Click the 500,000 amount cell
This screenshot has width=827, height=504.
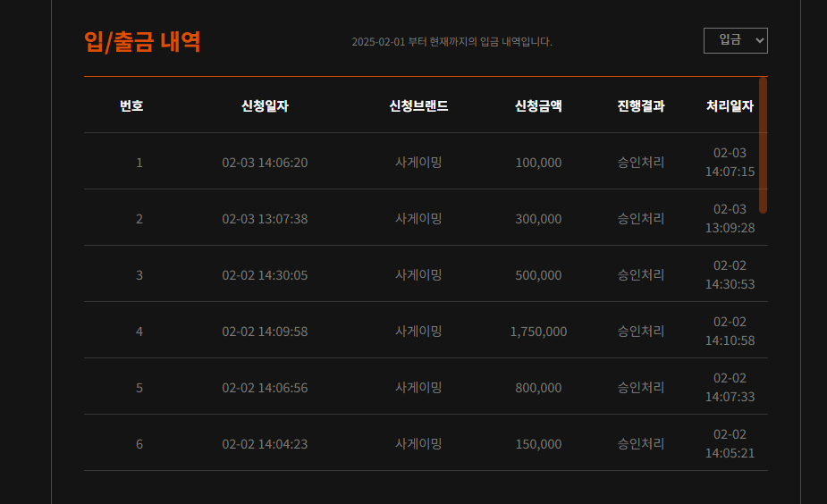pos(538,275)
